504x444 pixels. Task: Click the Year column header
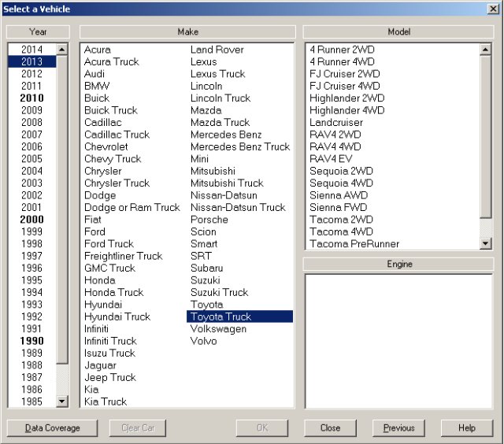[x=38, y=31]
